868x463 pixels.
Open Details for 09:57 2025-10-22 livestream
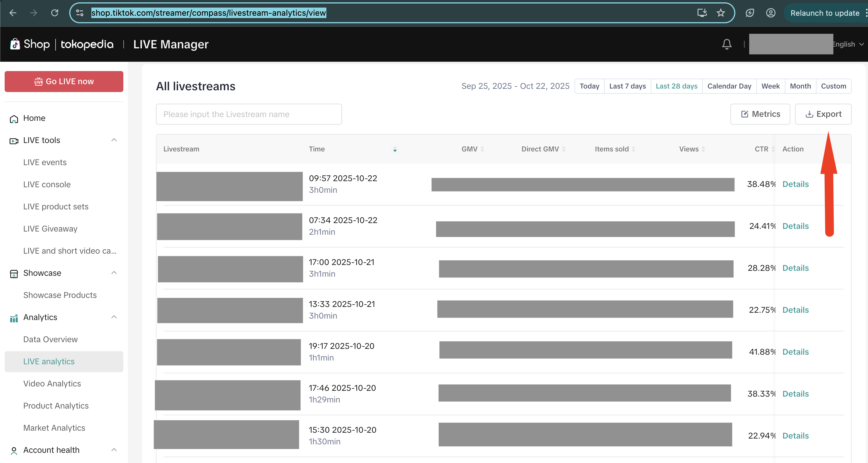click(795, 184)
